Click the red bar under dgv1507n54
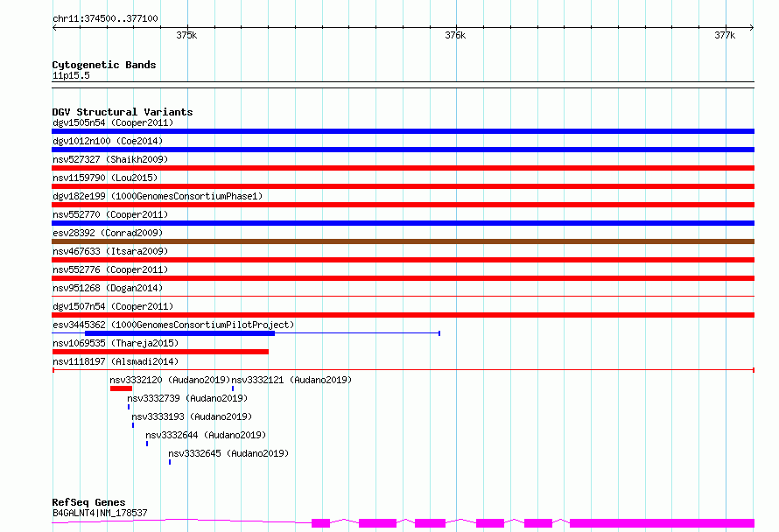The width and height of the screenshot is (779, 532). 403,315
